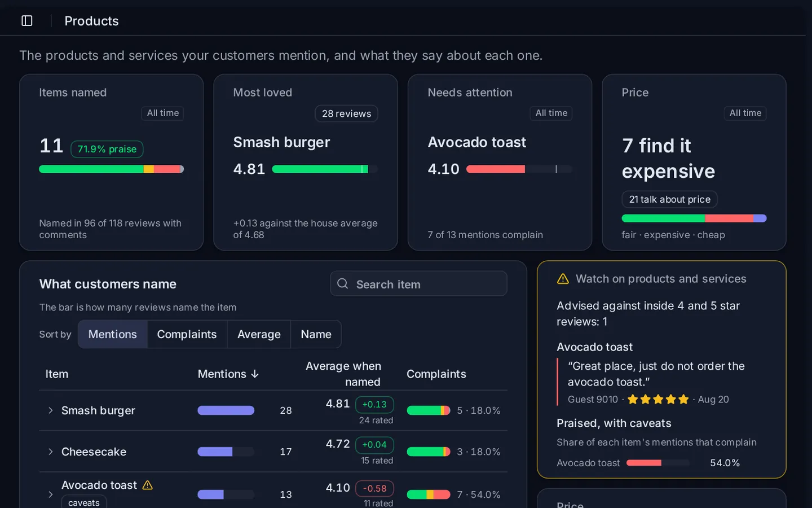
Task: Click the Cheesecake complaints bar
Action: 429,452
